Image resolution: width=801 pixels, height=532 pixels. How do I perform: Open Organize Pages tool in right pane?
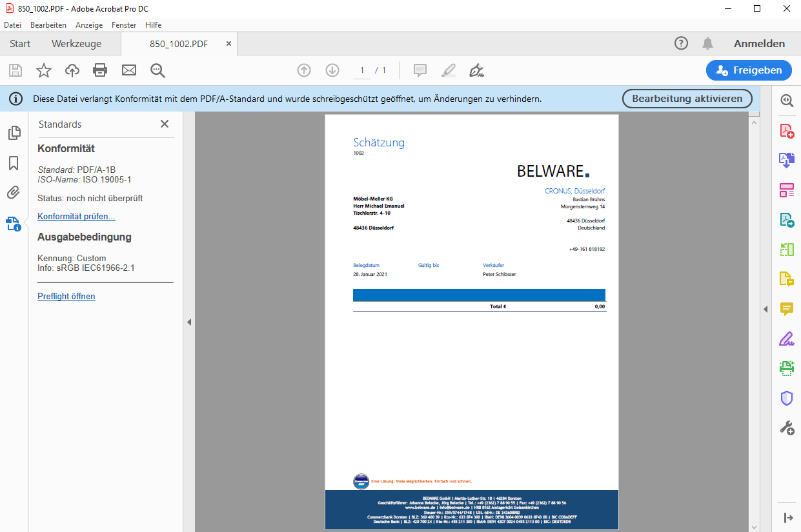tap(787, 250)
